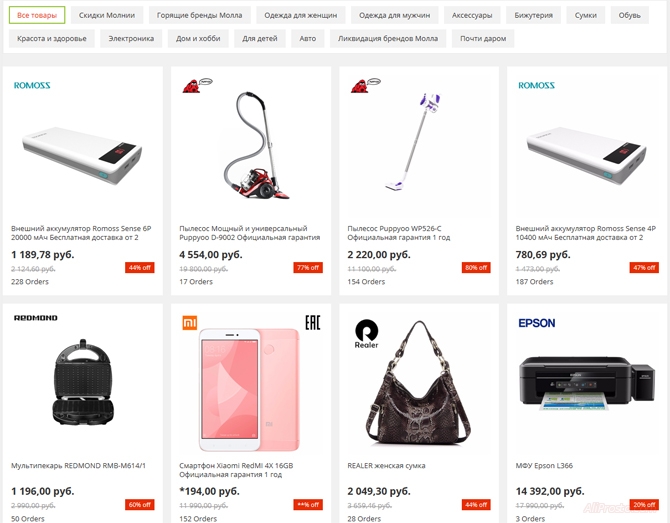The image size is (670, 523).
Task: Open the Скидки Молнии category
Action: click(x=107, y=15)
